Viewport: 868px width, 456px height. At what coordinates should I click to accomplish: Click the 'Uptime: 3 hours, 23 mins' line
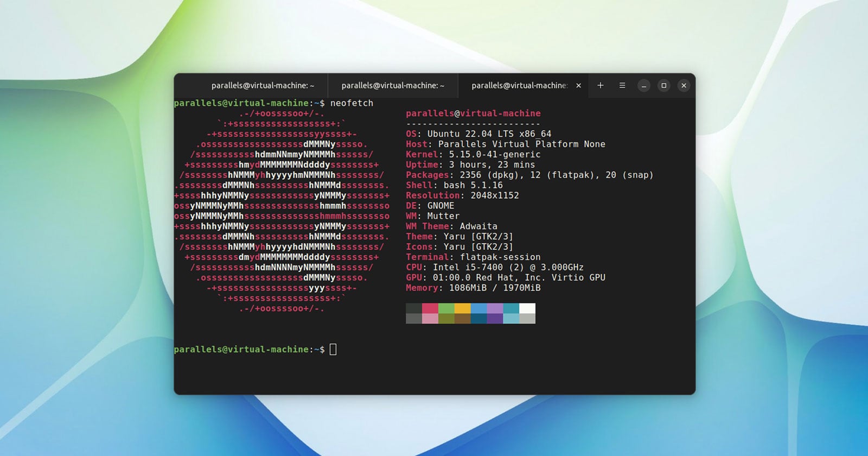coord(470,165)
